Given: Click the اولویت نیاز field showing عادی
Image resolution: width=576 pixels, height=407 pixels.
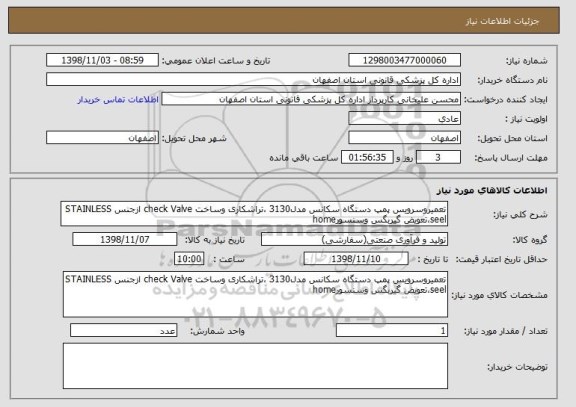Looking at the screenshot, I should (x=404, y=119).
